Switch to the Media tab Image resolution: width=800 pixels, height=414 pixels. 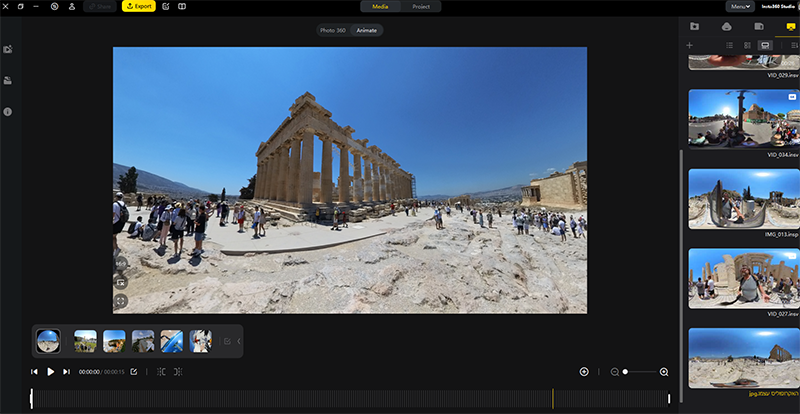click(380, 7)
